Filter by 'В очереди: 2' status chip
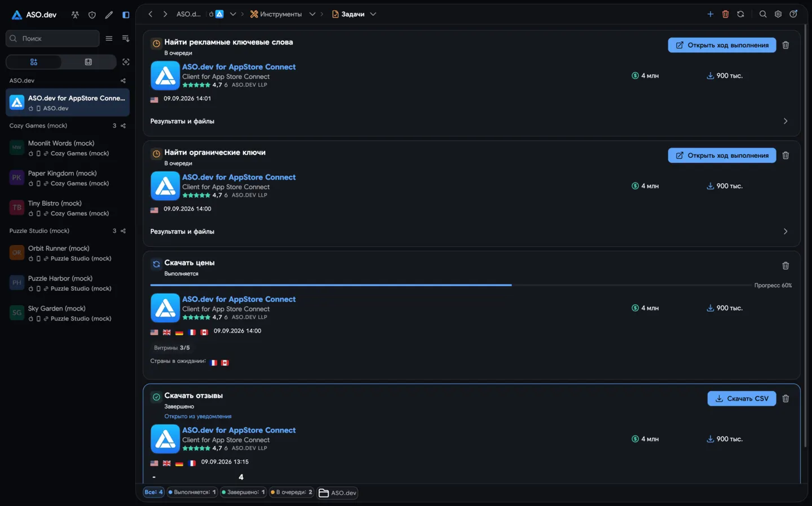 [x=292, y=492]
